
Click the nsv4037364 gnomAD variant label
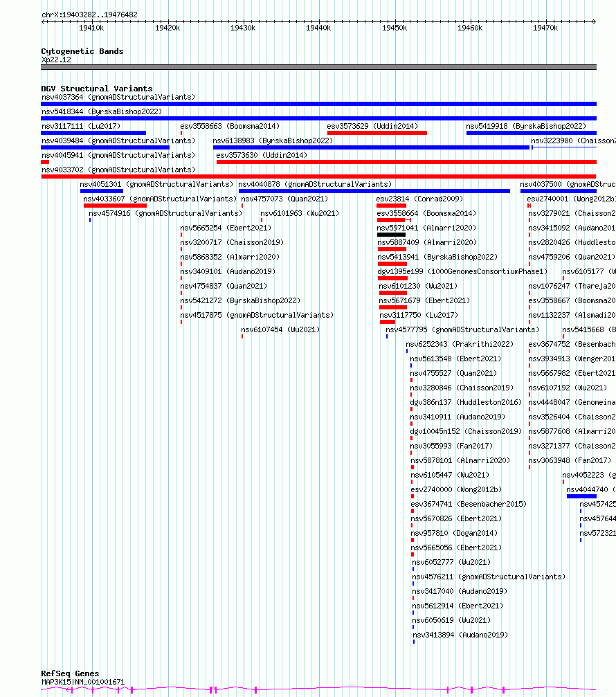click(118, 97)
